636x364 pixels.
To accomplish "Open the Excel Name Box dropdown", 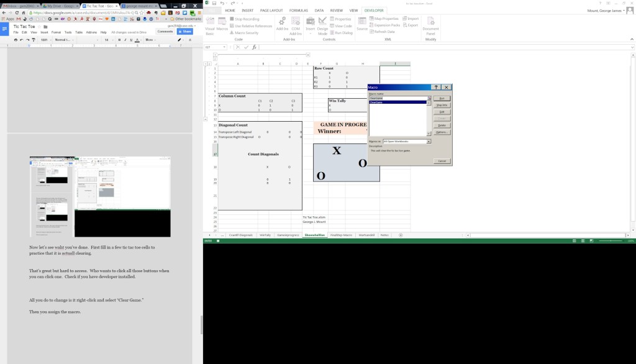I will [x=225, y=47].
